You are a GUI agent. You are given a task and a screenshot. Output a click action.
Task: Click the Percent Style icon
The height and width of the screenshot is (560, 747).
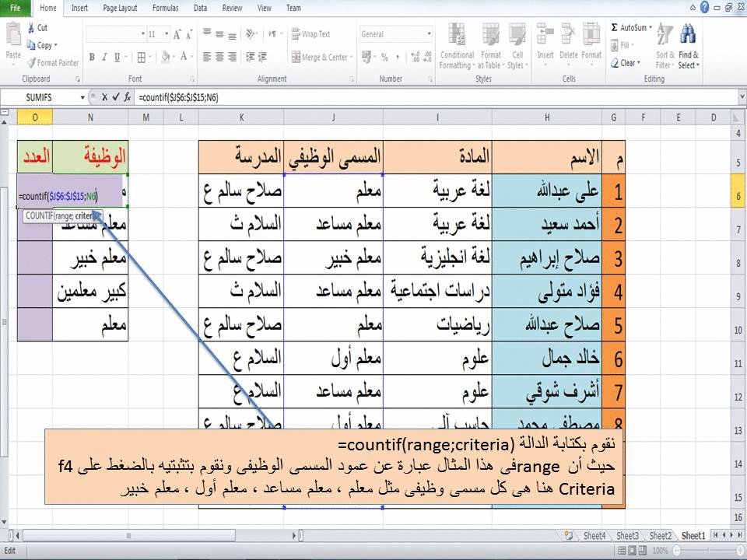pyautogui.click(x=384, y=57)
